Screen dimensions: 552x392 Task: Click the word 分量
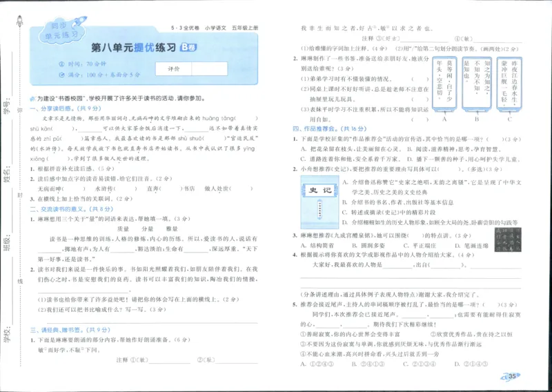coord(148,229)
